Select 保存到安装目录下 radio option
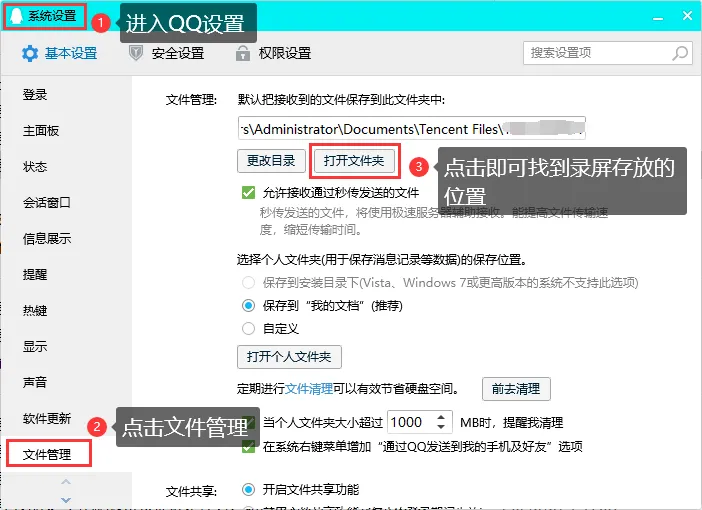This screenshot has height=510, width=702. pos(248,283)
